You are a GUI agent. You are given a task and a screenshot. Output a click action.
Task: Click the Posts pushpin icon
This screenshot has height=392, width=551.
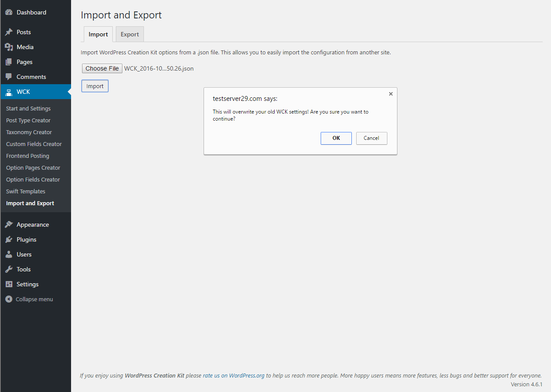click(x=9, y=32)
